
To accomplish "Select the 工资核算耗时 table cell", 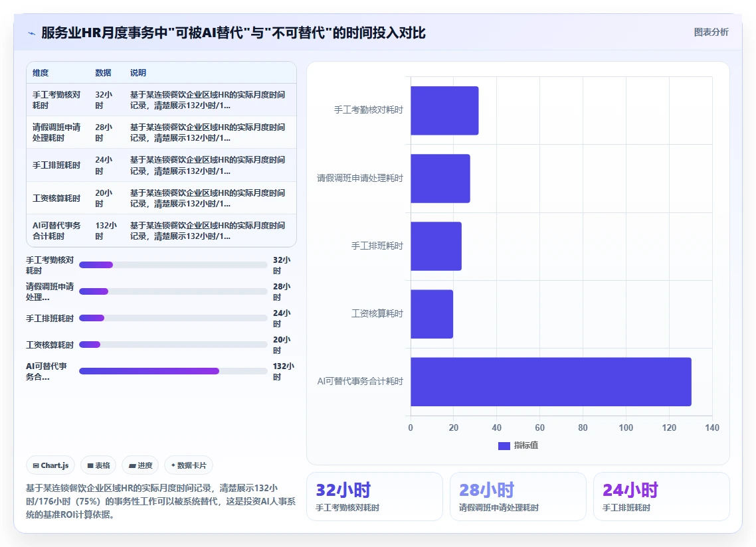I will point(56,198).
